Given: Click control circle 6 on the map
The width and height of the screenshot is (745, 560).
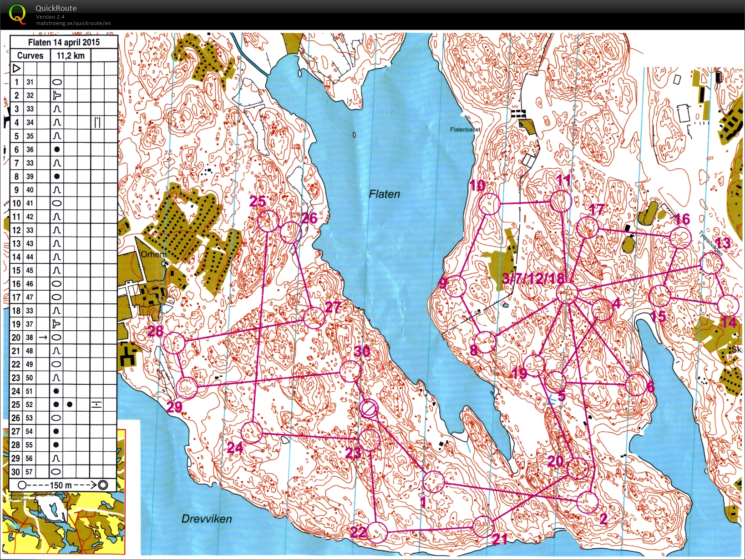Looking at the screenshot, I should [635, 385].
